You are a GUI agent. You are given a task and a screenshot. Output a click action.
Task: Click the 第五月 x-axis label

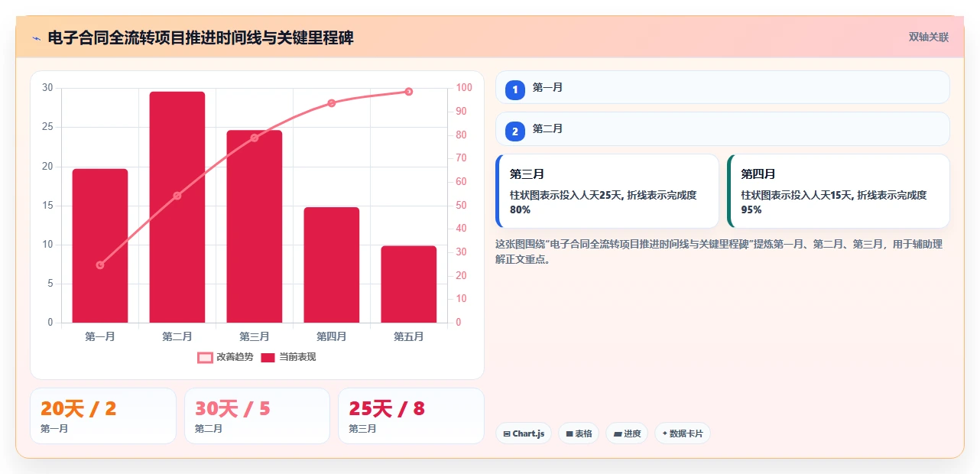[x=409, y=336]
